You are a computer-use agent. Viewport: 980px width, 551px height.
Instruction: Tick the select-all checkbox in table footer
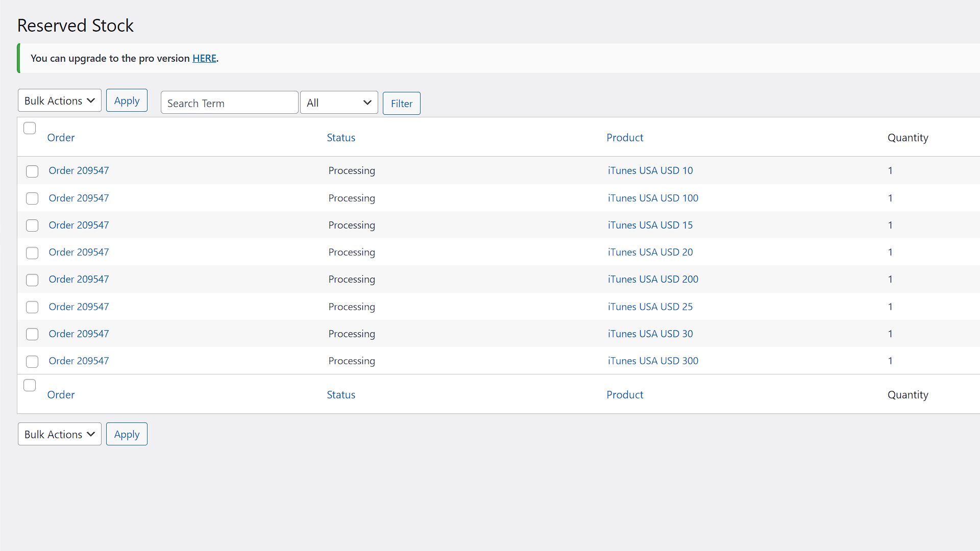[x=30, y=385]
